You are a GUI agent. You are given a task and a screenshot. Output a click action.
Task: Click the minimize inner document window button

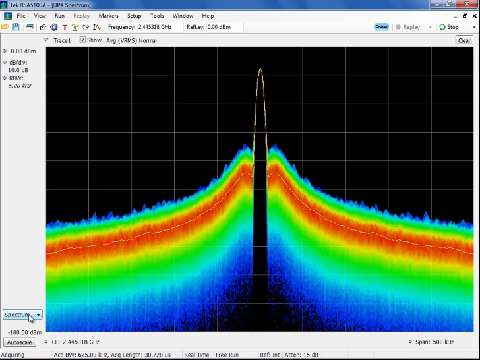456,16
